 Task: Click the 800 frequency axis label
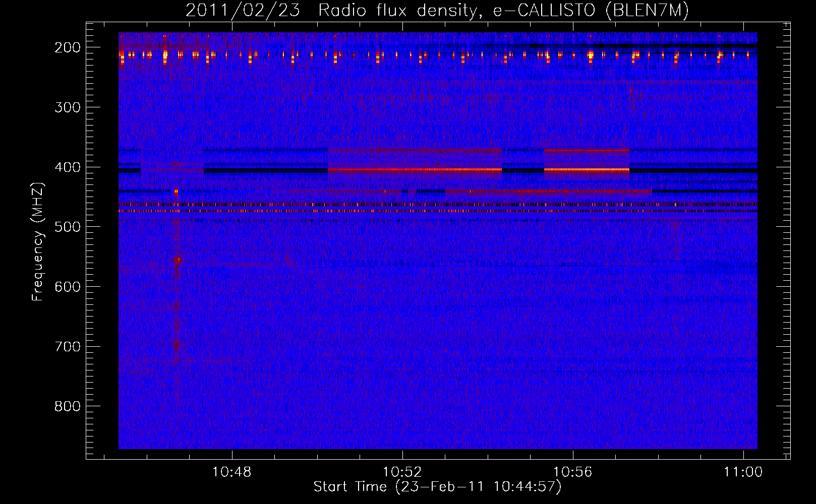click(x=68, y=406)
